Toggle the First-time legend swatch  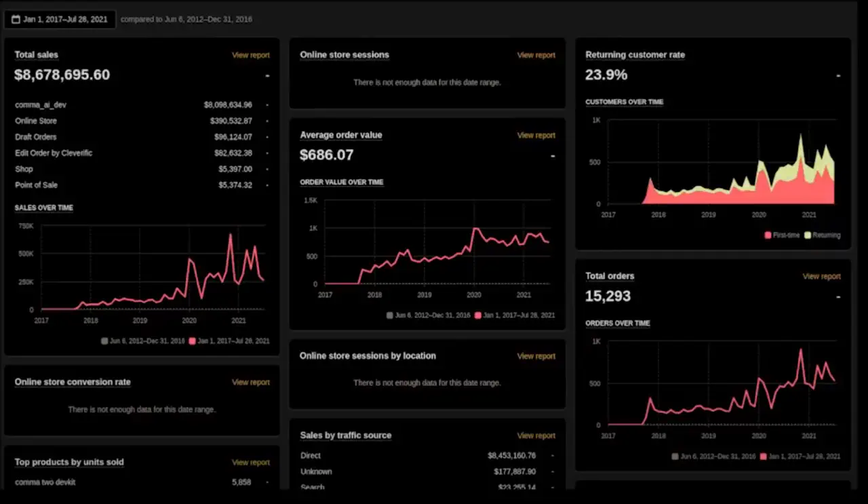click(768, 235)
